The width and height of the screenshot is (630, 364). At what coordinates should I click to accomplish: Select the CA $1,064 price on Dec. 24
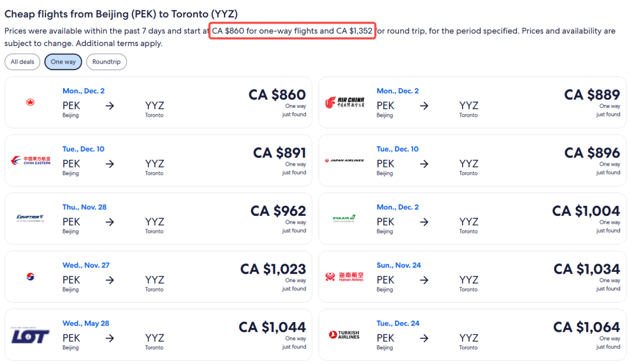click(x=587, y=327)
